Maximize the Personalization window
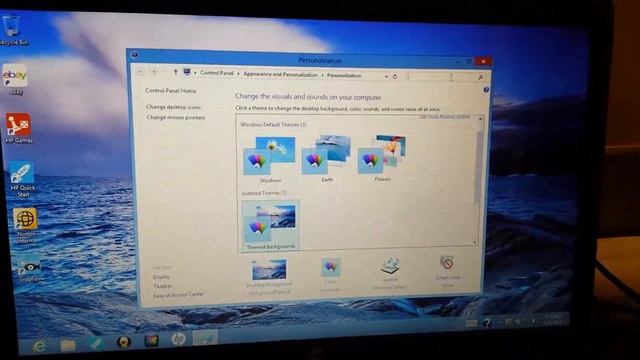 click(x=469, y=62)
